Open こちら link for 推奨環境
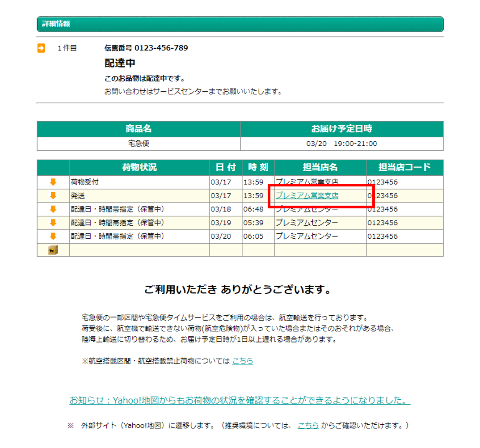 coord(308,426)
